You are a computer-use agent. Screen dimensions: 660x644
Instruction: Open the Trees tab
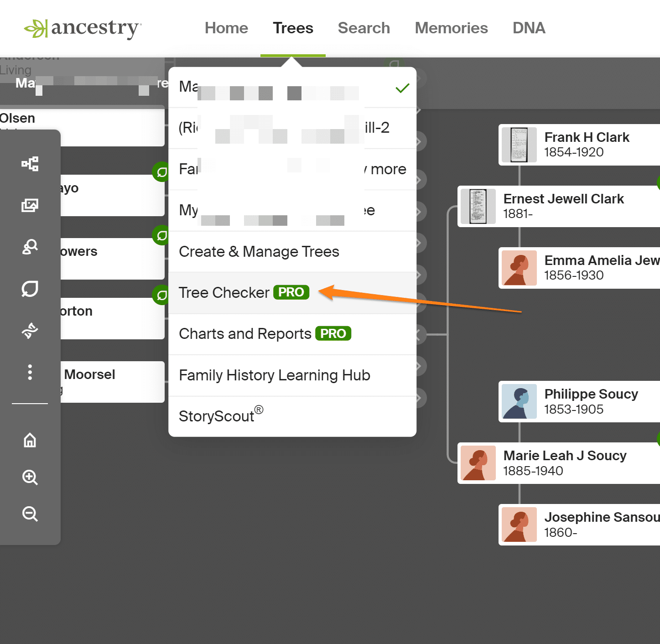click(x=293, y=28)
